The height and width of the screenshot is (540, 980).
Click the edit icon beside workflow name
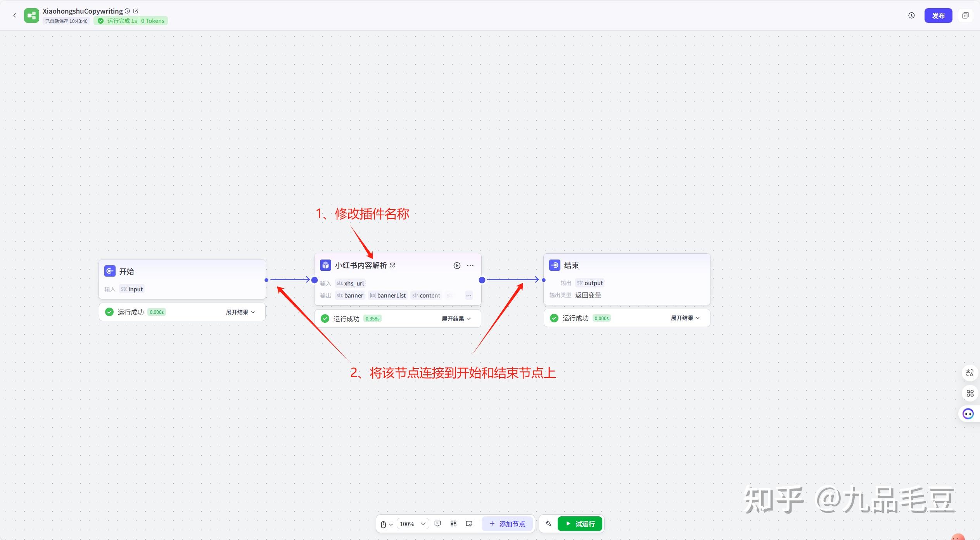point(136,11)
